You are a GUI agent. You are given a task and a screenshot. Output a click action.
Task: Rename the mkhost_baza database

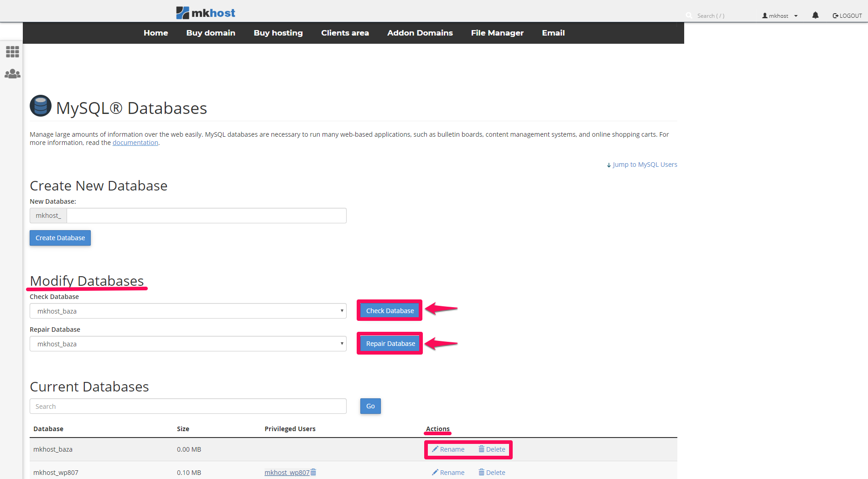tap(448, 449)
